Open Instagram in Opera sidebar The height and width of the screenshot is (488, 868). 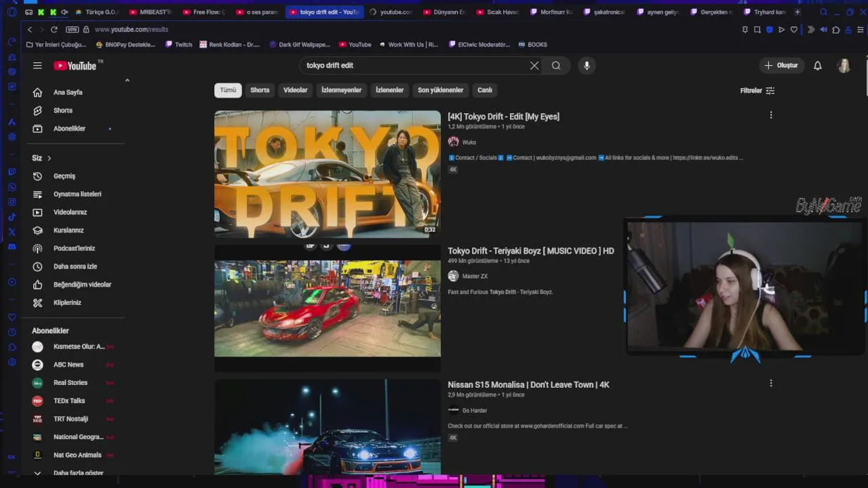(12, 202)
